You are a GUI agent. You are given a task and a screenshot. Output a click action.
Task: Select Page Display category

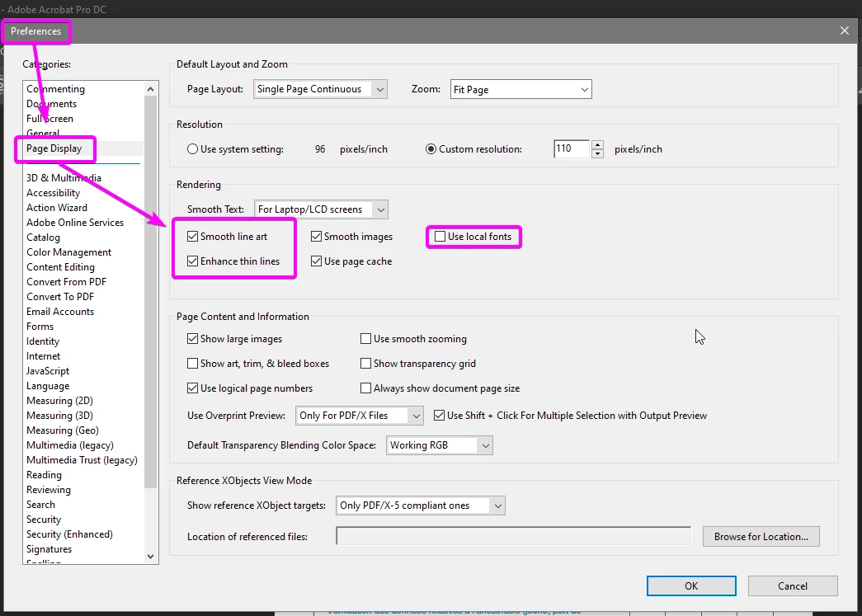pos(54,148)
